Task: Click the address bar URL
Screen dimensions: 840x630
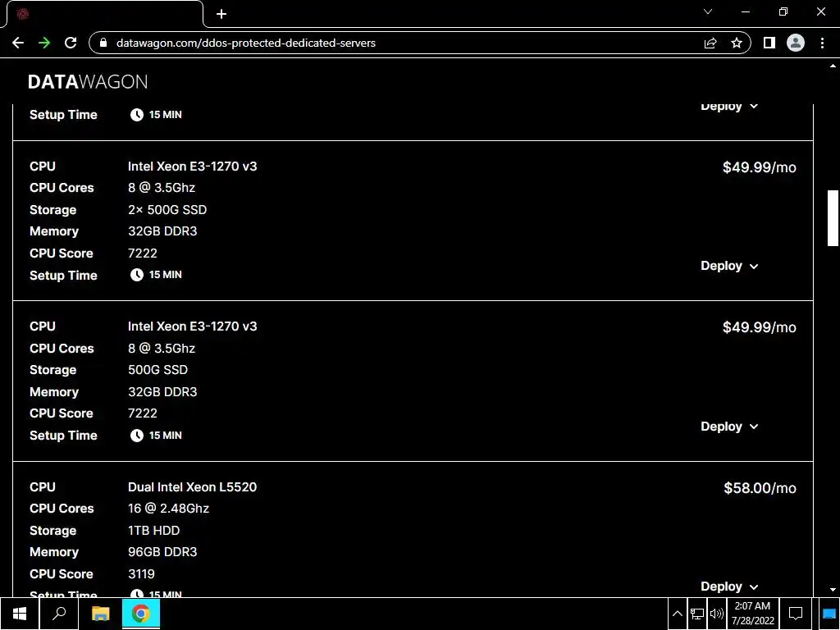Action: 246,43
